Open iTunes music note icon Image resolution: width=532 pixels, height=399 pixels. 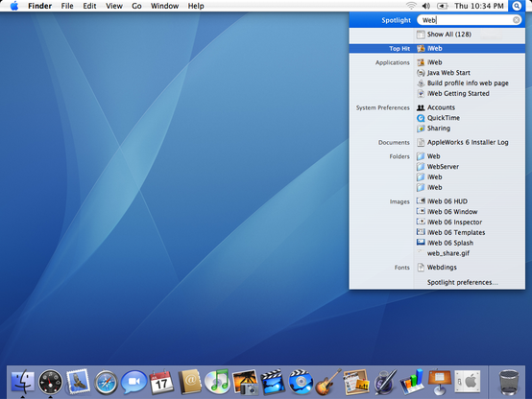(x=217, y=382)
